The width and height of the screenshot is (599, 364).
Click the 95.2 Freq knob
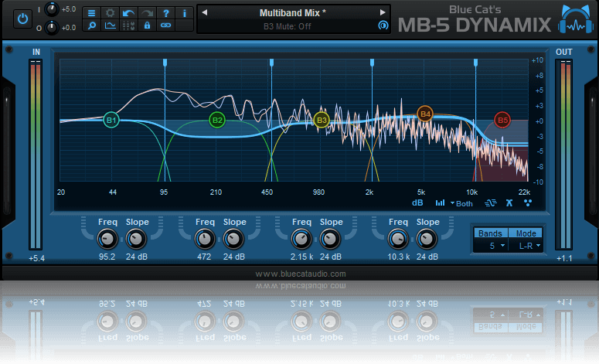coord(107,238)
